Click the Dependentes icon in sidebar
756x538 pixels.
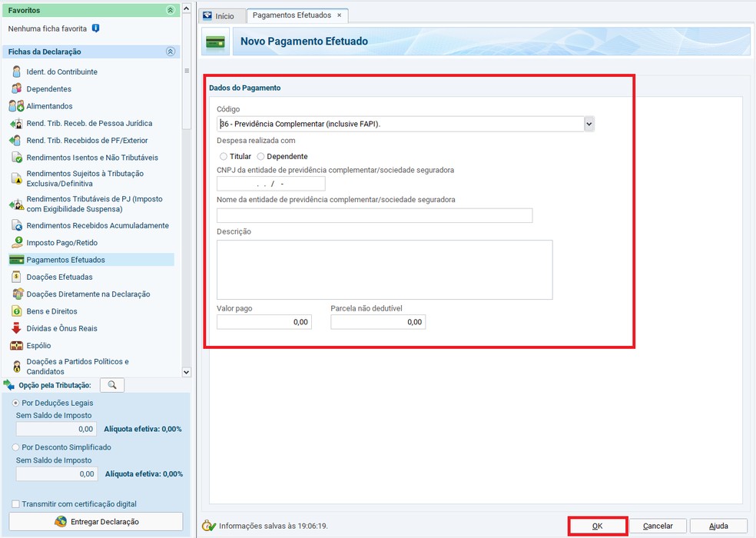16,89
